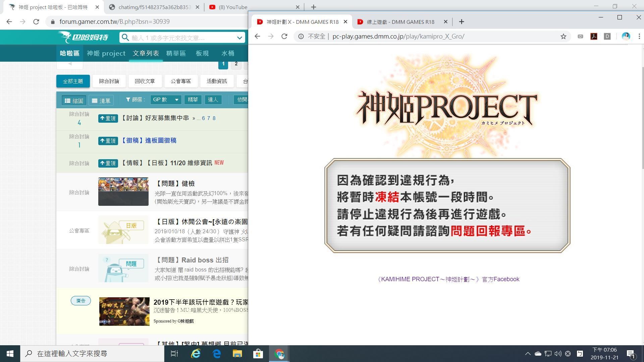Switch to 神姬計劃 X DMM GAMES tab

coord(302,22)
